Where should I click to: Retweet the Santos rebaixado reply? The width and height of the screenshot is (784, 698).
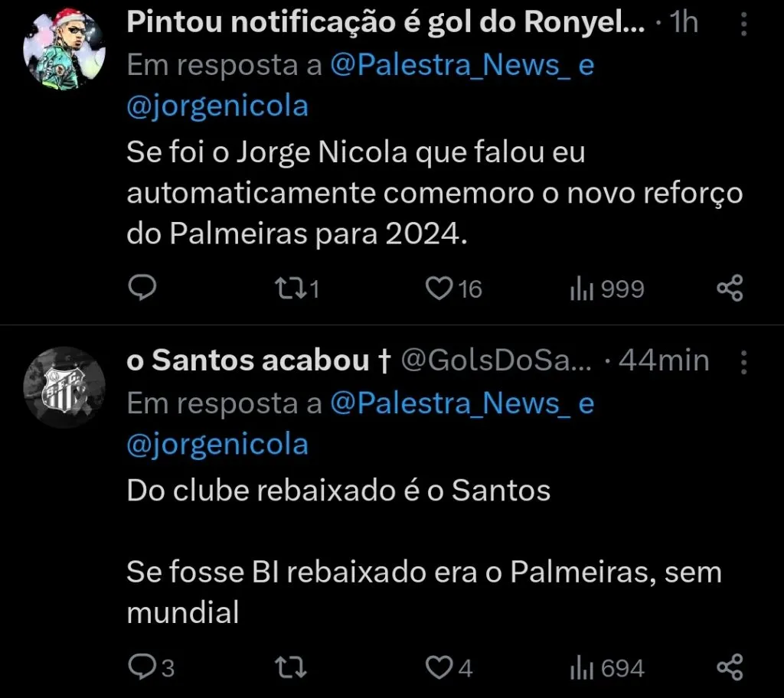pyautogui.click(x=289, y=667)
